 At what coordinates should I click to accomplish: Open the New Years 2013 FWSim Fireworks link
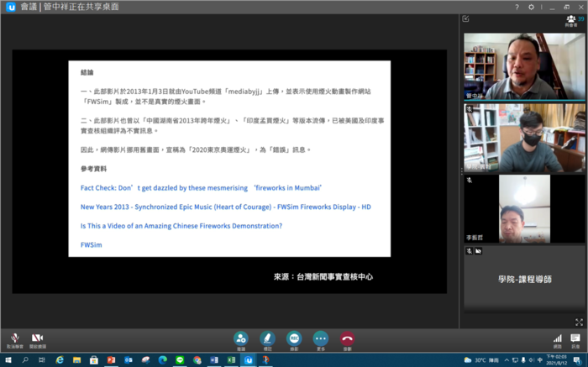click(225, 207)
